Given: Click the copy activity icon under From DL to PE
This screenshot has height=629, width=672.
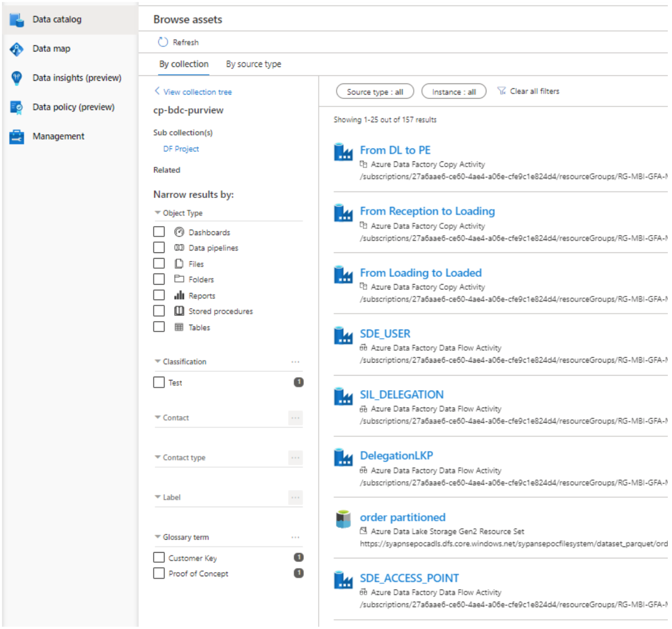Looking at the screenshot, I should (364, 164).
